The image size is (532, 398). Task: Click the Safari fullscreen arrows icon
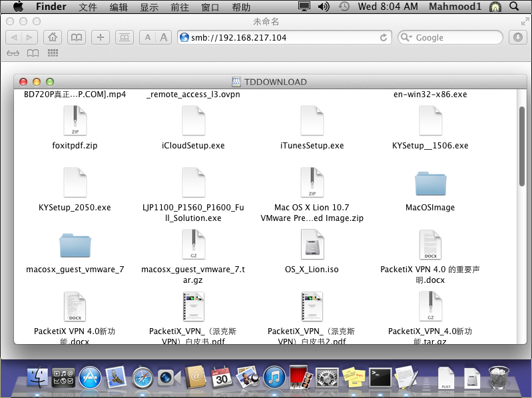(525, 22)
